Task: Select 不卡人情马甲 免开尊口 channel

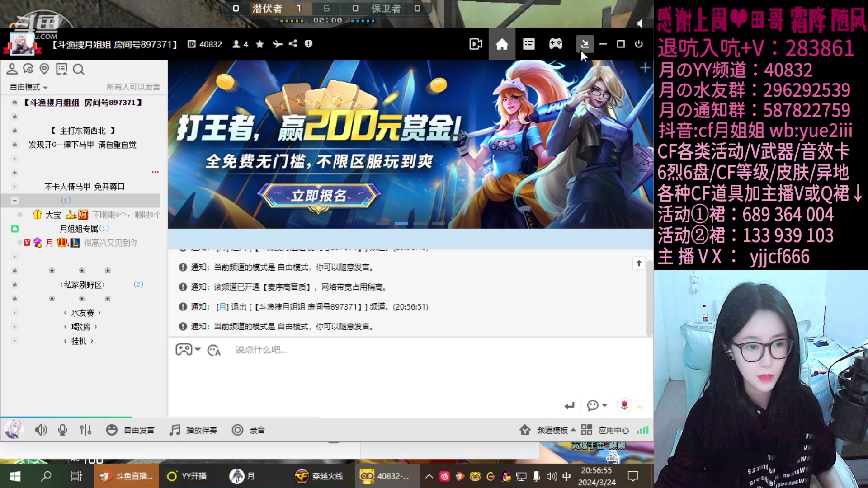Action: click(85, 187)
